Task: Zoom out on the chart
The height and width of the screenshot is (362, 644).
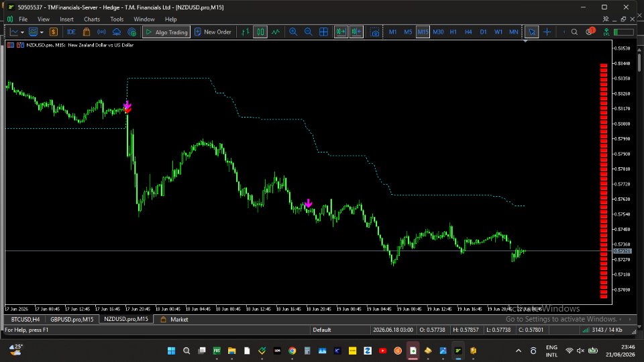Action: [x=309, y=32]
